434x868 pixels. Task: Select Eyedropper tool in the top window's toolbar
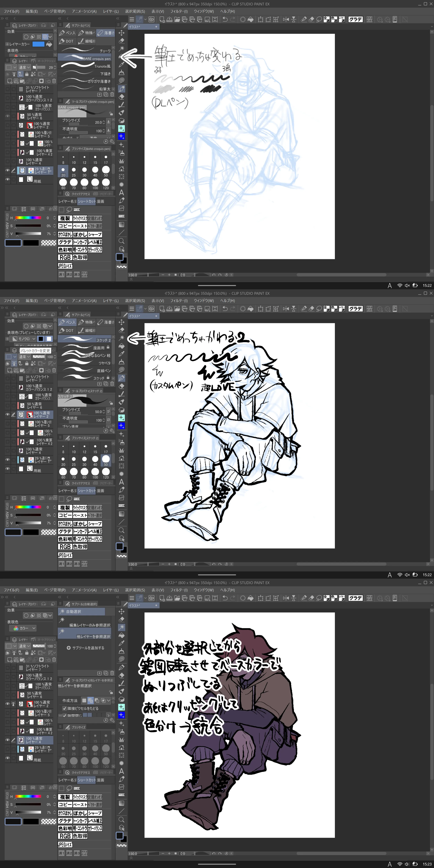pyautogui.click(x=122, y=64)
